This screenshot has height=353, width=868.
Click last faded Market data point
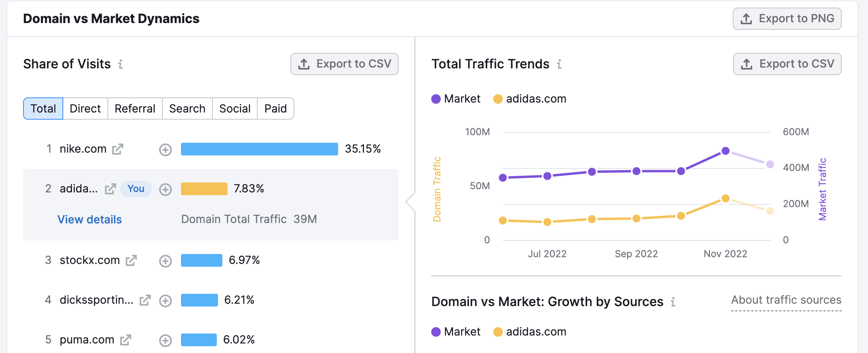[x=770, y=164]
